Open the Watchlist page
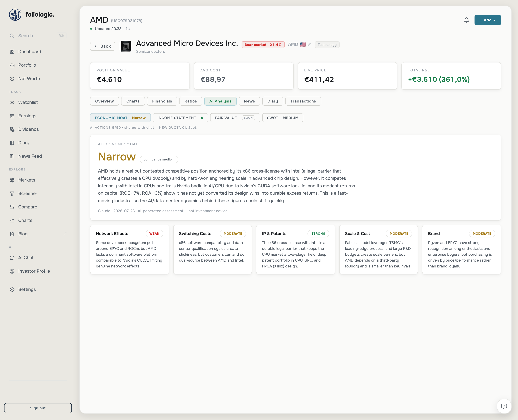518x420 pixels. click(x=28, y=102)
